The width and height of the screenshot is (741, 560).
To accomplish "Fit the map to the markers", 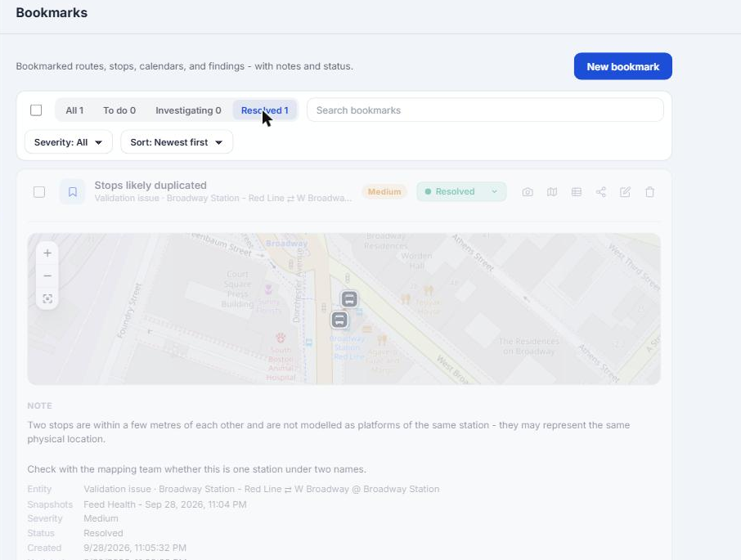I will pyautogui.click(x=47, y=298).
